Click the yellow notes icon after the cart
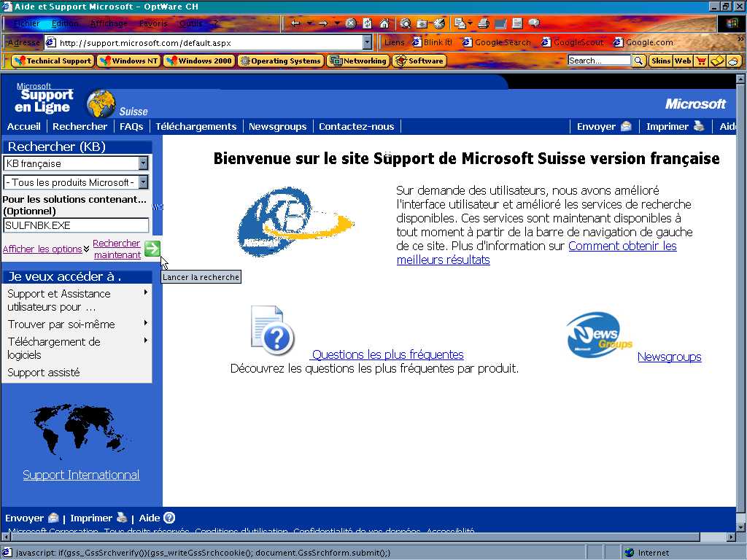The image size is (747, 560). pyautogui.click(x=718, y=61)
